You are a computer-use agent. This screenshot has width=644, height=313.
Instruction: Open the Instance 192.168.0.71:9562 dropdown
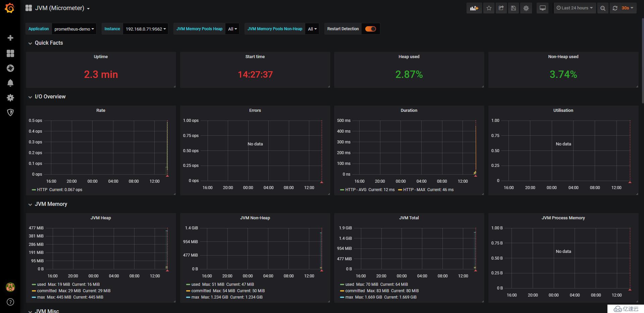point(146,29)
